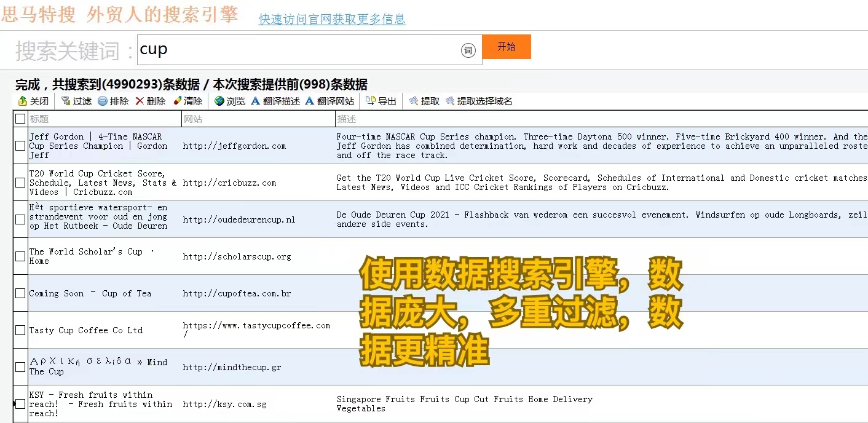This screenshot has width=868, height=423.
Task: Check the Cricbuzz result row checkbox
Action: click(x=20, y=183)
